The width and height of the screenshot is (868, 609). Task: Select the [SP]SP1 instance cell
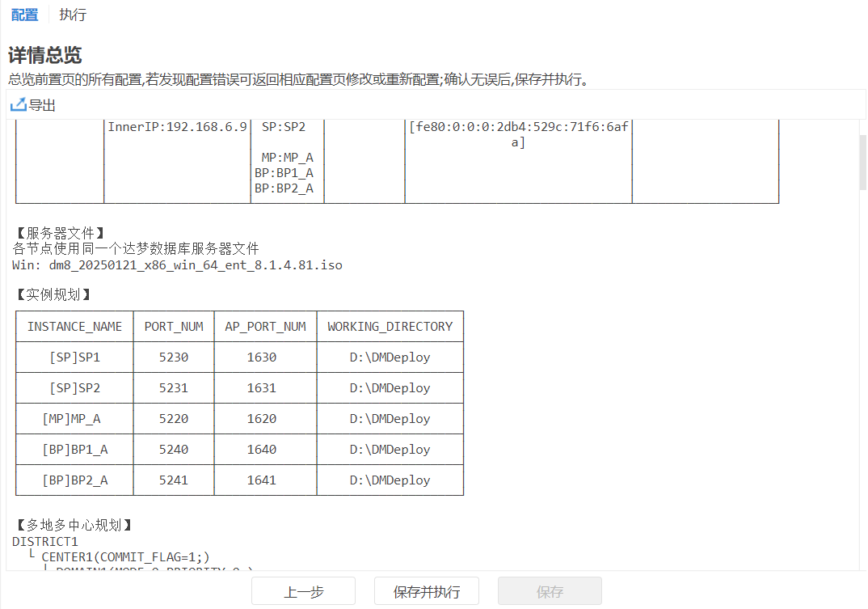(x=74, y=357)
